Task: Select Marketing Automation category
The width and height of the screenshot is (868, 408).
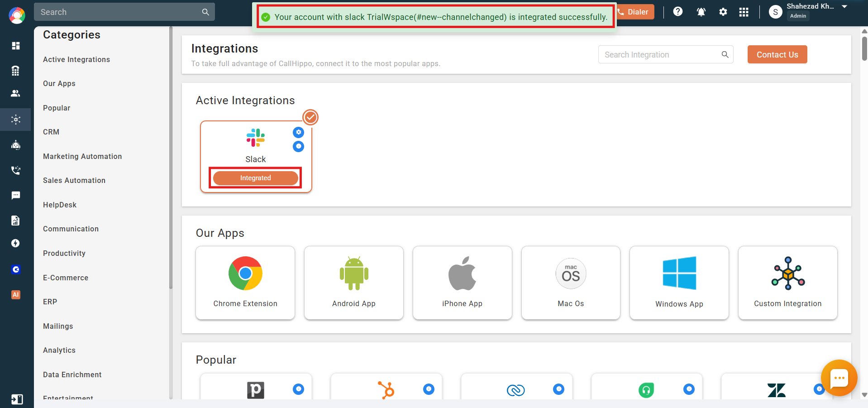Action: click(82, 157)
